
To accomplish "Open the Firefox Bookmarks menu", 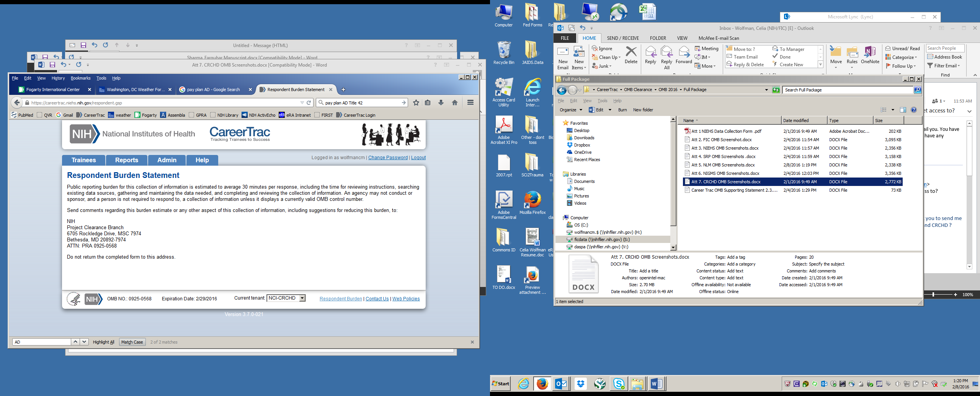I will point(80,78).
